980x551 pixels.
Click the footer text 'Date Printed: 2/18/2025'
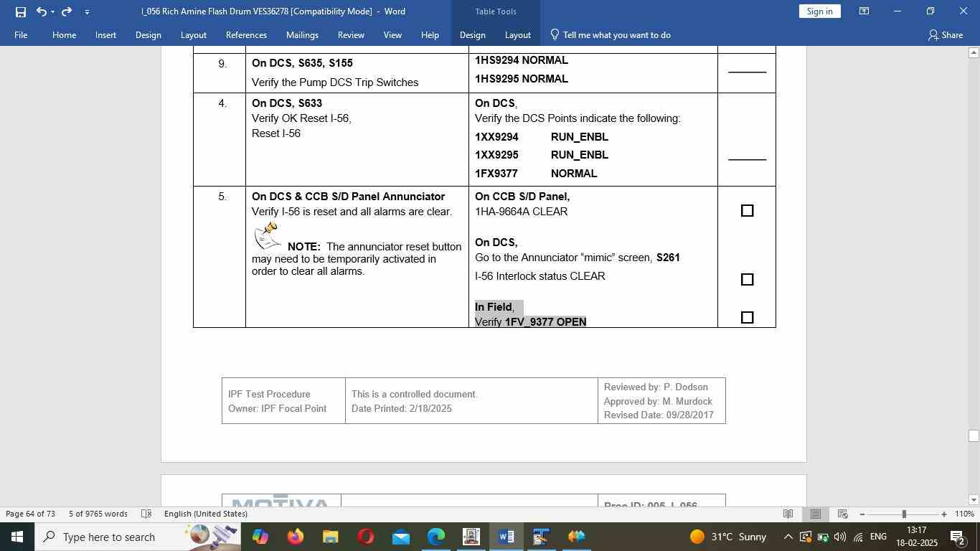[x=402, y=409]
